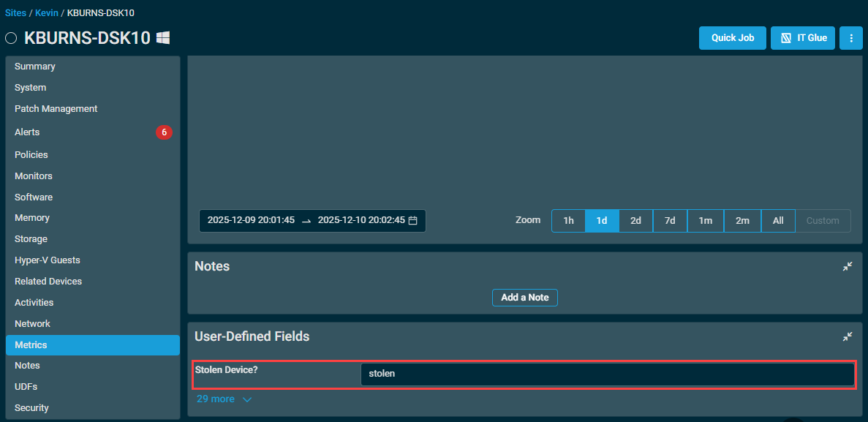Click the red alerts count badge
The width and height of the screenshot is (868, 422).
coord(164,132)
